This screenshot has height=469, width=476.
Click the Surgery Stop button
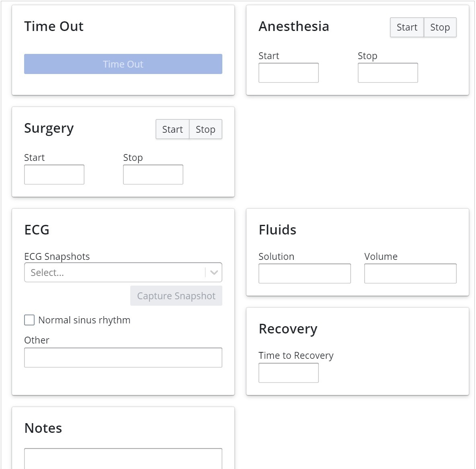click(x=205, y=129)
